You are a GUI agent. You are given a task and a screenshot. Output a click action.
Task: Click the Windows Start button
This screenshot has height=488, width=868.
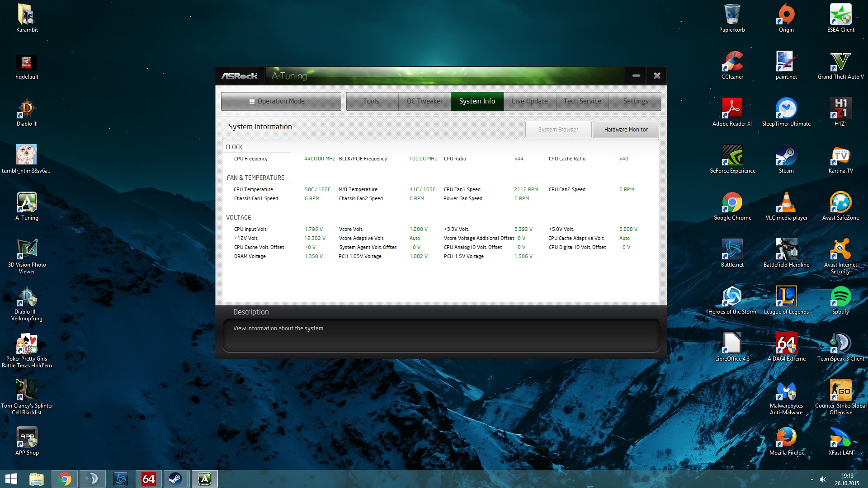pos(11,479)
